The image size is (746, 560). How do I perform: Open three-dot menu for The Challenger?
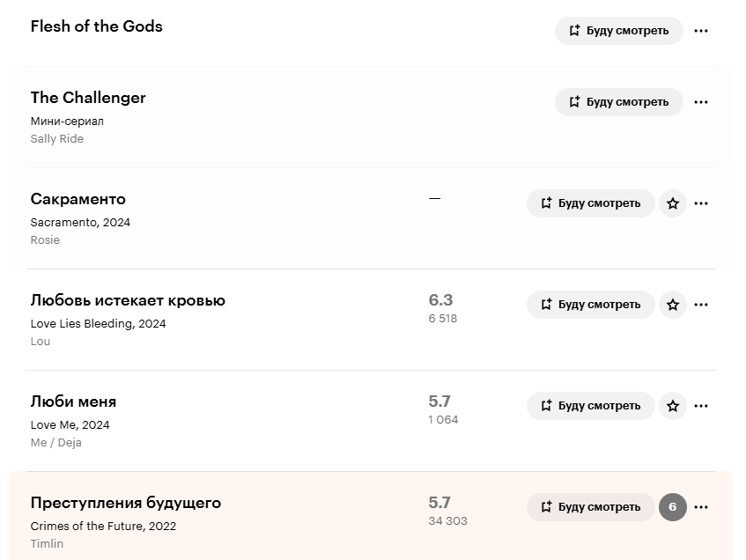701,102
